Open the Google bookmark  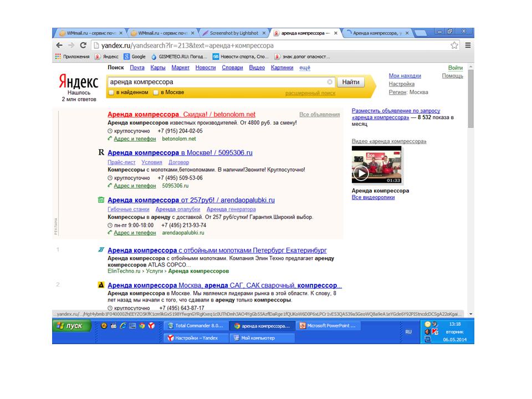click(x=135, y=57)
